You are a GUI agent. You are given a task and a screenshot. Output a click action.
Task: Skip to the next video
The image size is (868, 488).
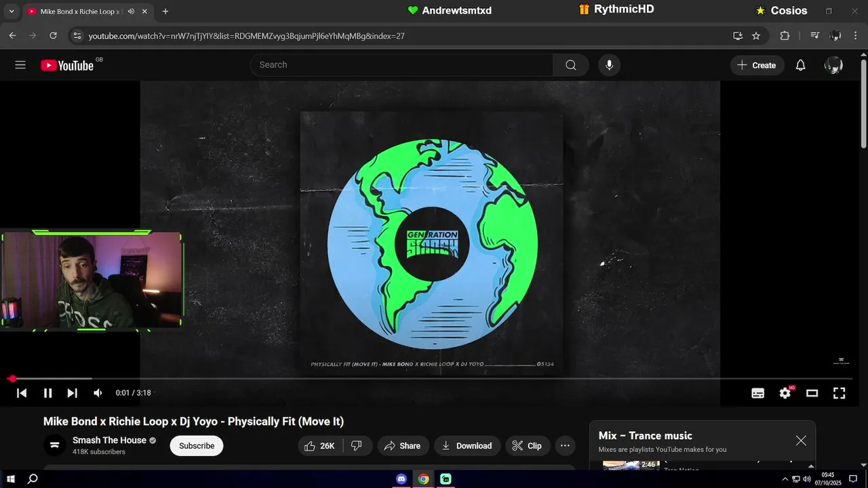tap(73, 393)
